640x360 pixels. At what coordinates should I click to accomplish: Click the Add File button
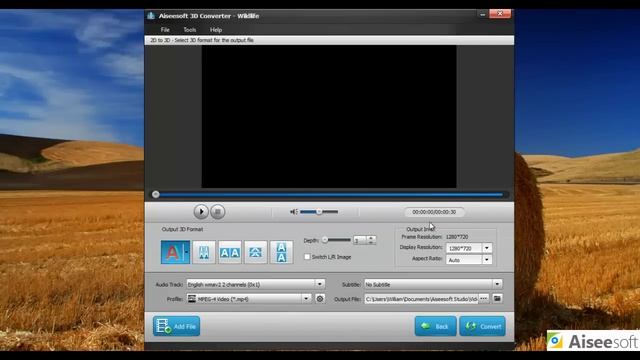[x=176, y=326]
